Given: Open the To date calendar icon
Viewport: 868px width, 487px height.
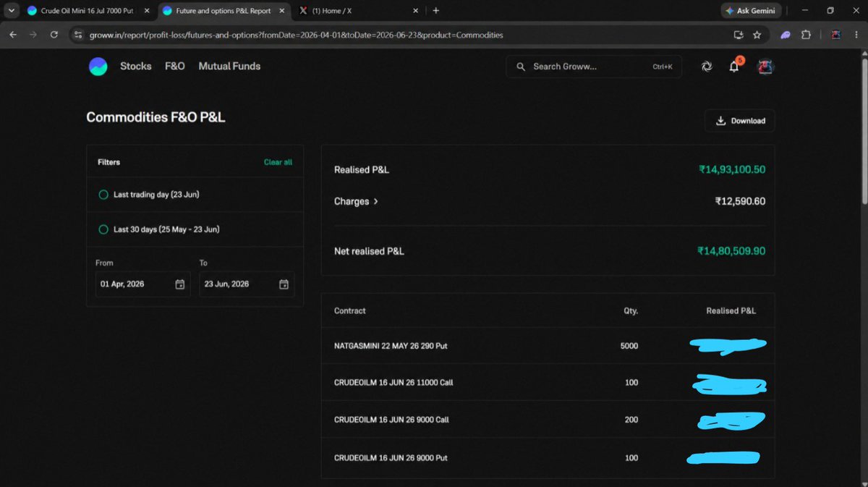Looking at the screenshot, I should pos(284,284).
